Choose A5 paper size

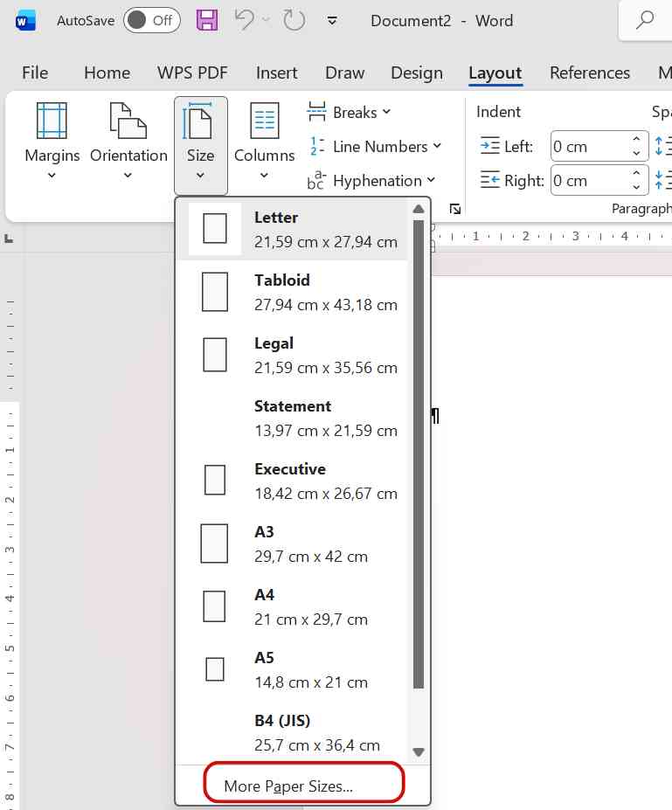pos(293,670)
